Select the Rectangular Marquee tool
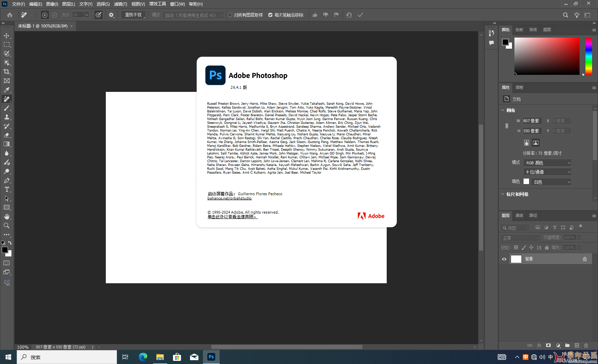The width and height of the screenshot is (598, 364). tap(7, 45)
